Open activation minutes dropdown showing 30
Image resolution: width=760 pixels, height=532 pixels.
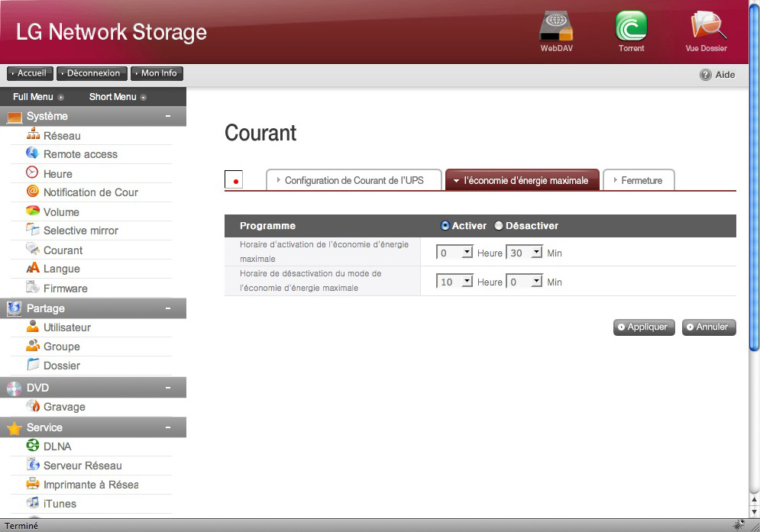pos(524,253)
